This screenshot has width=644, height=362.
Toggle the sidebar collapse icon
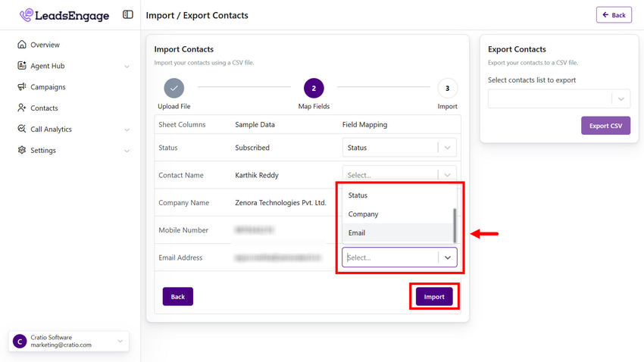[x=128, y=14]
